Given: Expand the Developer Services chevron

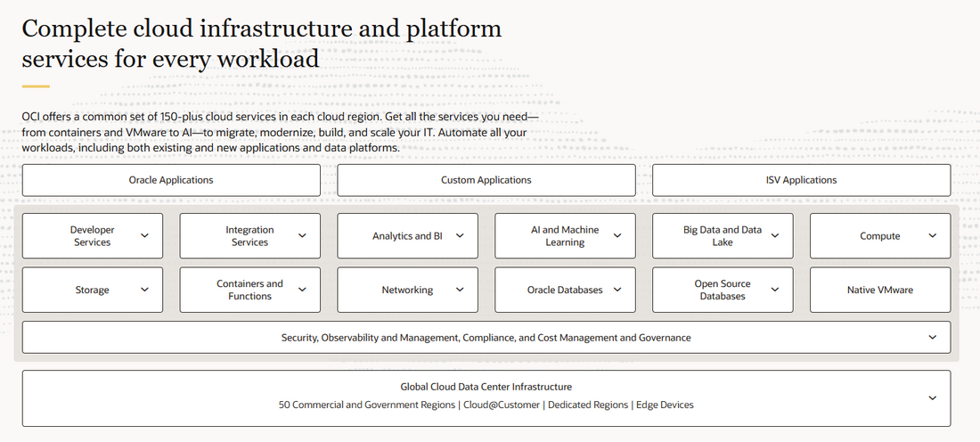Looking at the screenshot, I should coord(145,236).
